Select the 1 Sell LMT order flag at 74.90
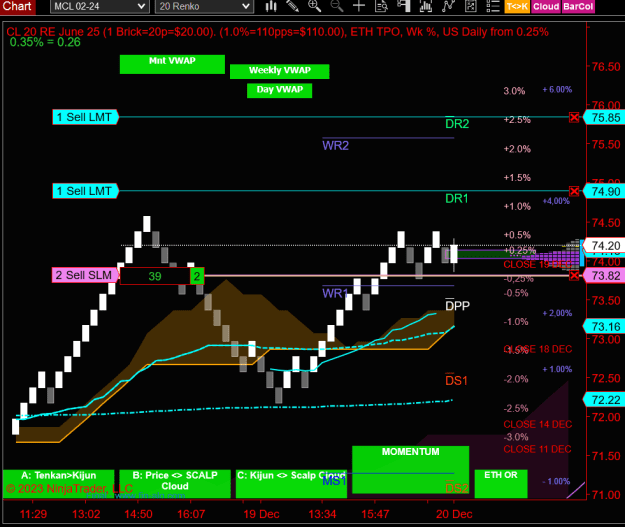Viewport: 625px width, 527px height. [85, 191]
